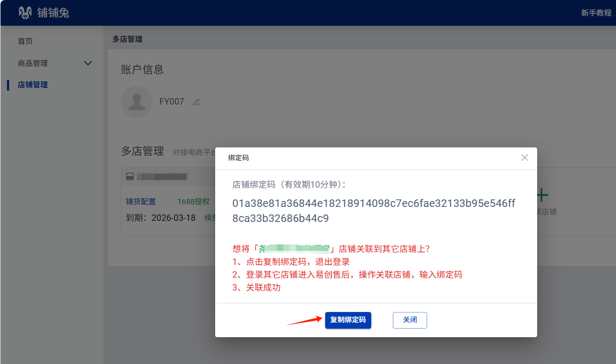The height and width of the screenshot is (364, 616).
Task: Select 店铺管理 in the sidebar
Action: tap(33, 85)
